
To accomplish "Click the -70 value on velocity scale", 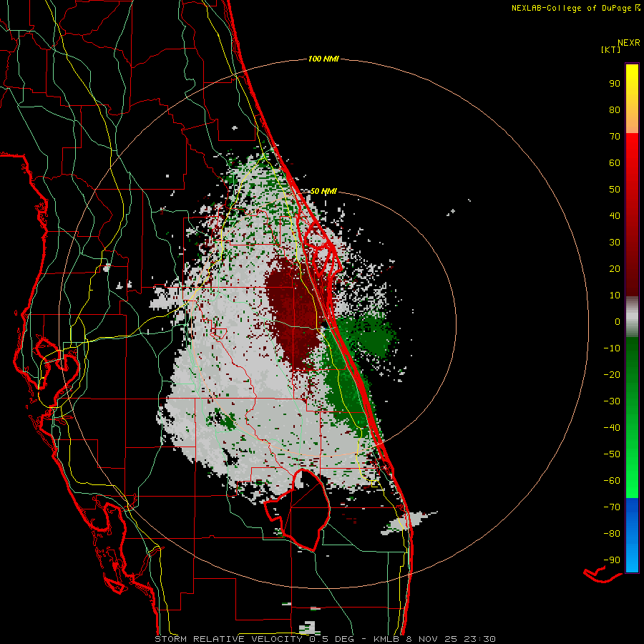I will [612, 507].
